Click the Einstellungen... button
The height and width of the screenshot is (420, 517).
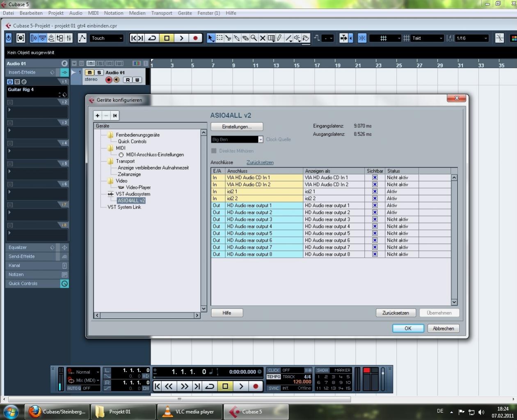pos(237,126)
